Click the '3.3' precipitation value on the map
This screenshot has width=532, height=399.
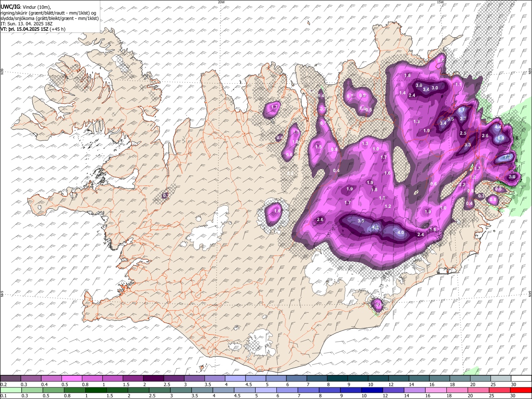(x=468, y=145)
